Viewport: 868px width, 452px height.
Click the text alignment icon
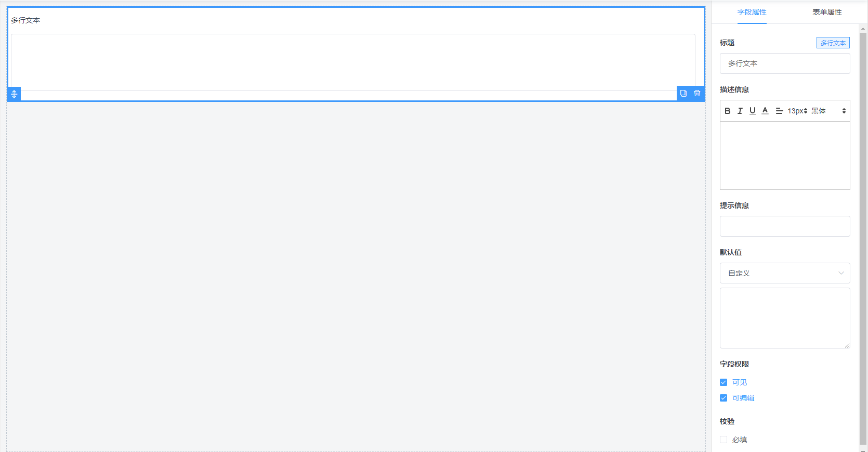click(779, 111)
